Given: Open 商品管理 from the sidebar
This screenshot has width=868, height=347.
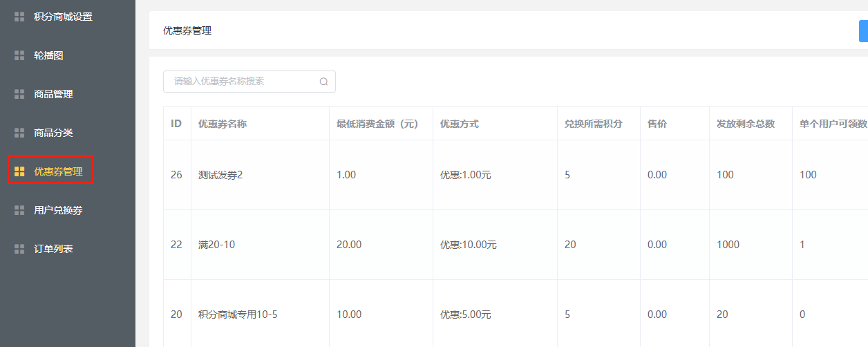Looking at the screenshot, I should (53, 94).
